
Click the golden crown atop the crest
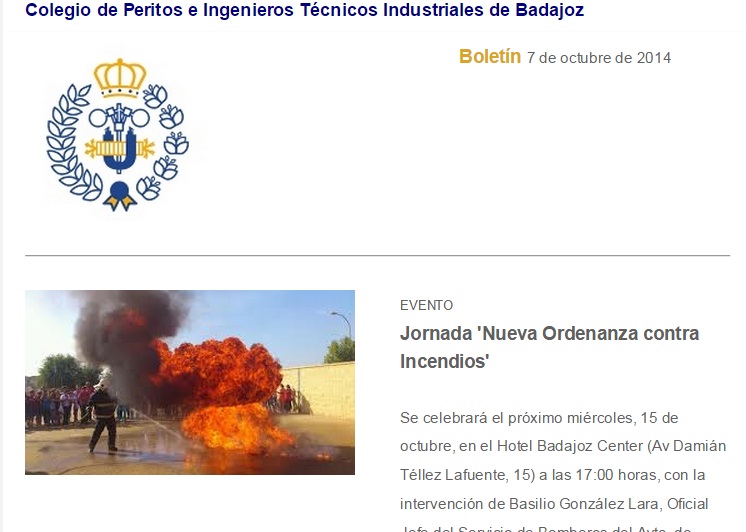[x=119, y=76]
